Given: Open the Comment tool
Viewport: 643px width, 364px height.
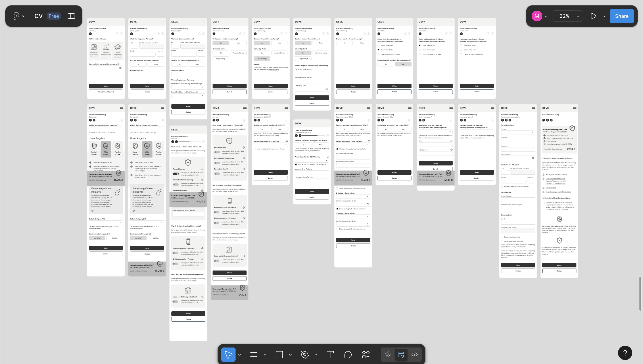Looking at the screenshot, I should [x=348, y=354].
